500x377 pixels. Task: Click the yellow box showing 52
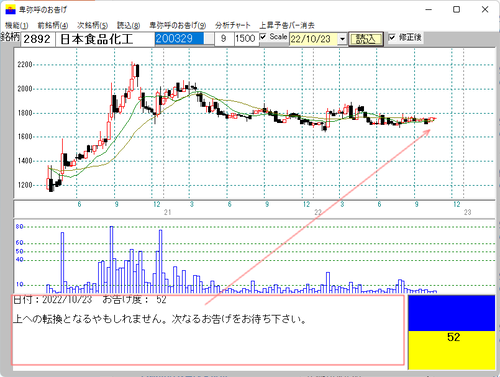click(451, 350)
